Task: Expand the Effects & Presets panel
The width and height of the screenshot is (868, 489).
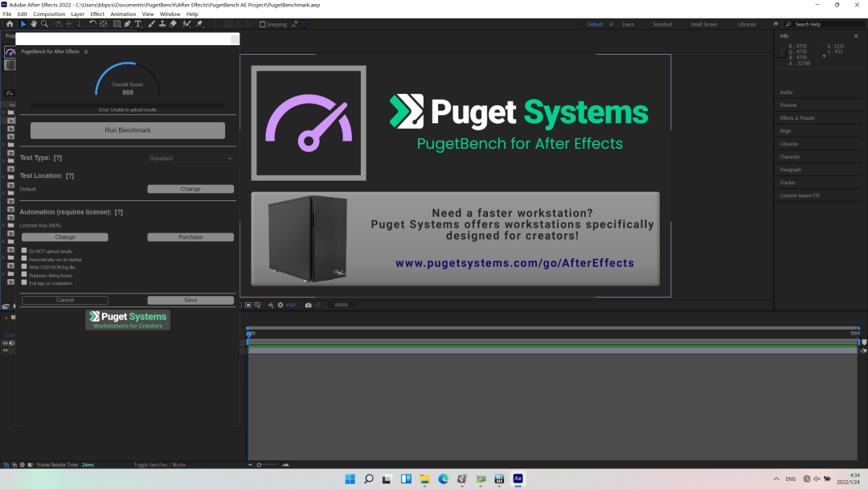Action: [x=797, y=118]
